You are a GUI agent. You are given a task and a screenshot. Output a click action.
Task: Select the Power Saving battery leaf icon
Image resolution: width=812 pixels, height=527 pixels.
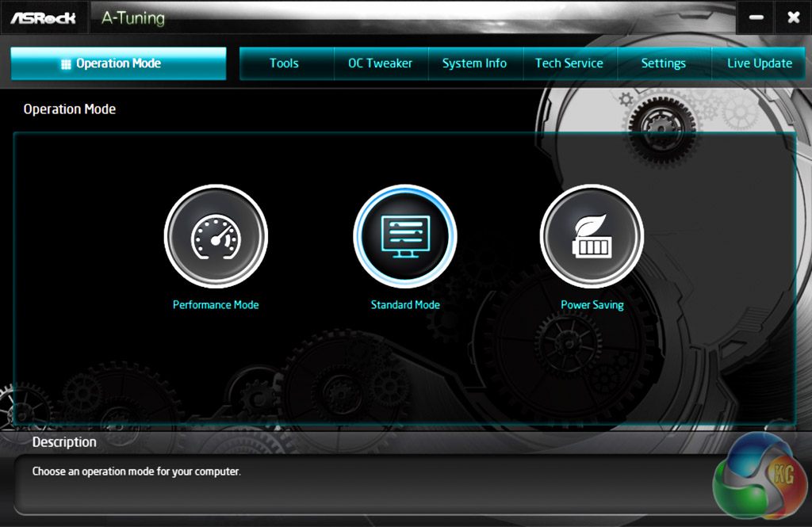592,236
